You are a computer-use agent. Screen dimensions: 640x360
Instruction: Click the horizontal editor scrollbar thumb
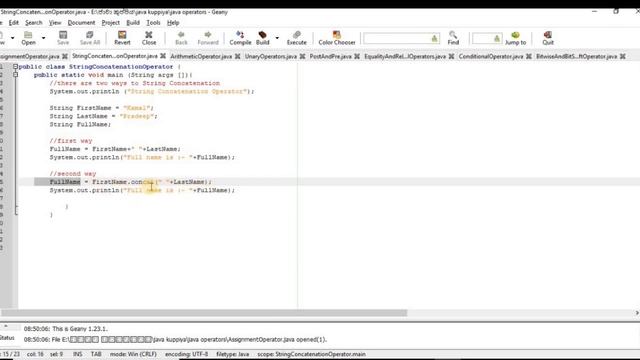(x=204, y=313)
